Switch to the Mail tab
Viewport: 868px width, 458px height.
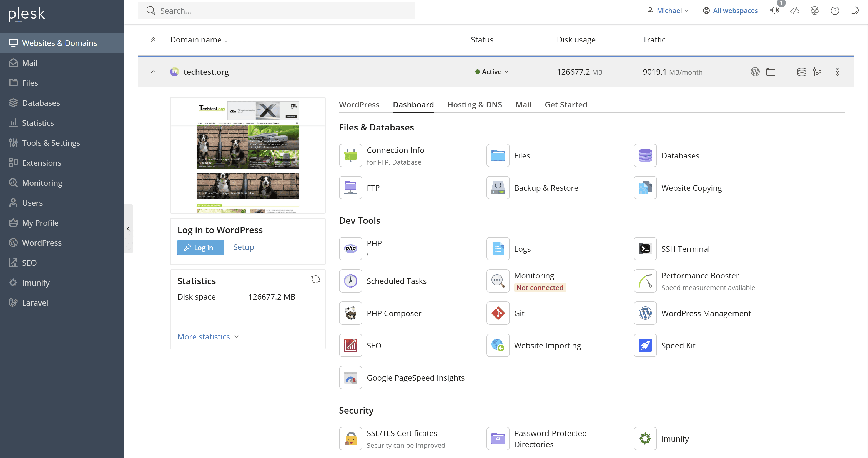click(x=523, y=104)
